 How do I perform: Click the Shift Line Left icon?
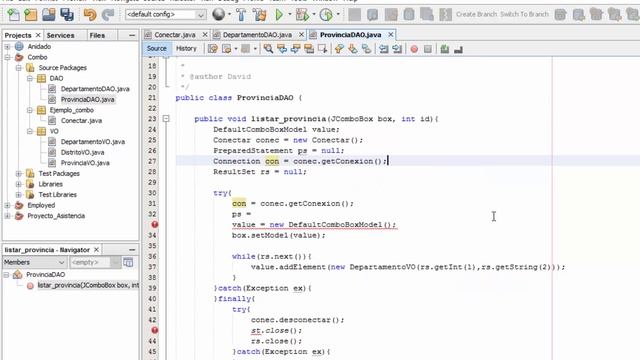[x=383, y=49]
